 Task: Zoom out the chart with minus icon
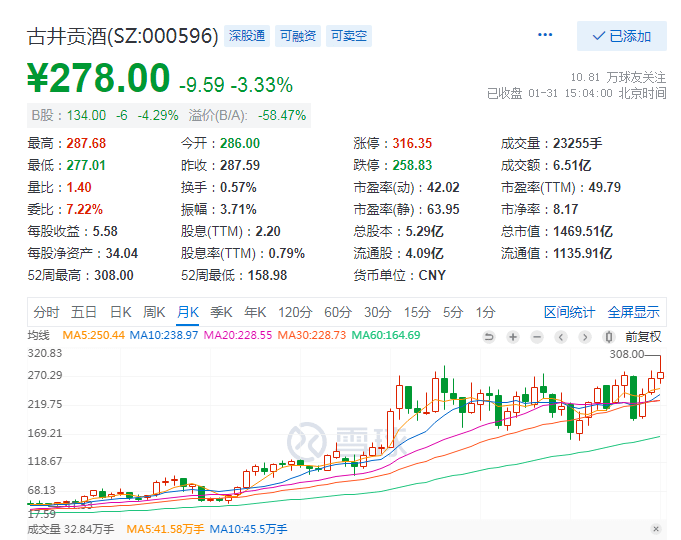tap(536, 336)
